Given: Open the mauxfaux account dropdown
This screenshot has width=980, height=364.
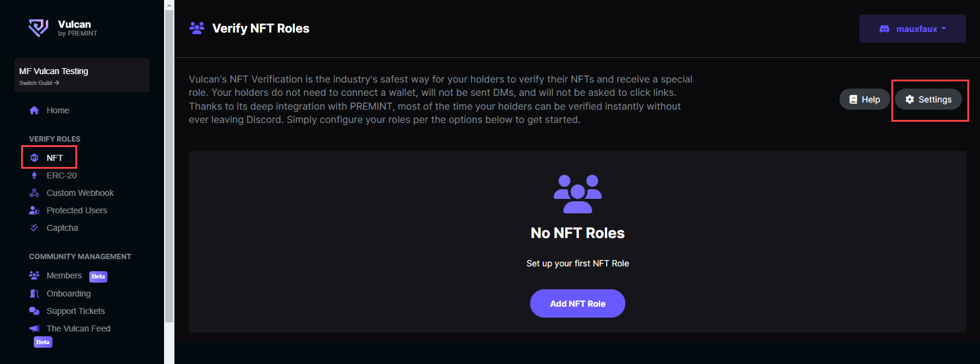Looking at the screenshot, I should (912, 29).
